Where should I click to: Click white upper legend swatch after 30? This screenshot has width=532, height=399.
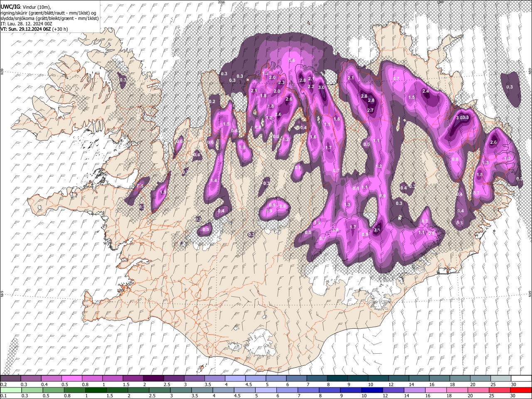[521, 378]
